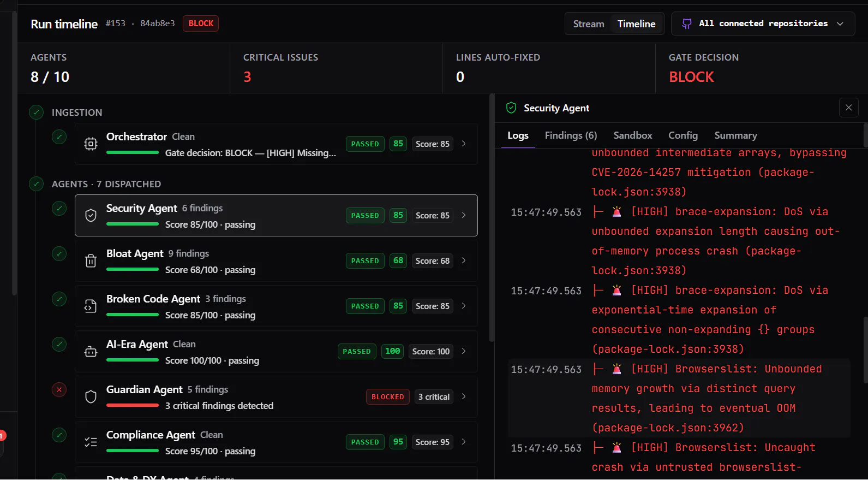The width and height of the screenshot is (868, 480).
Task: Open the Sandbox tab
Action: [x=632, y=135]
